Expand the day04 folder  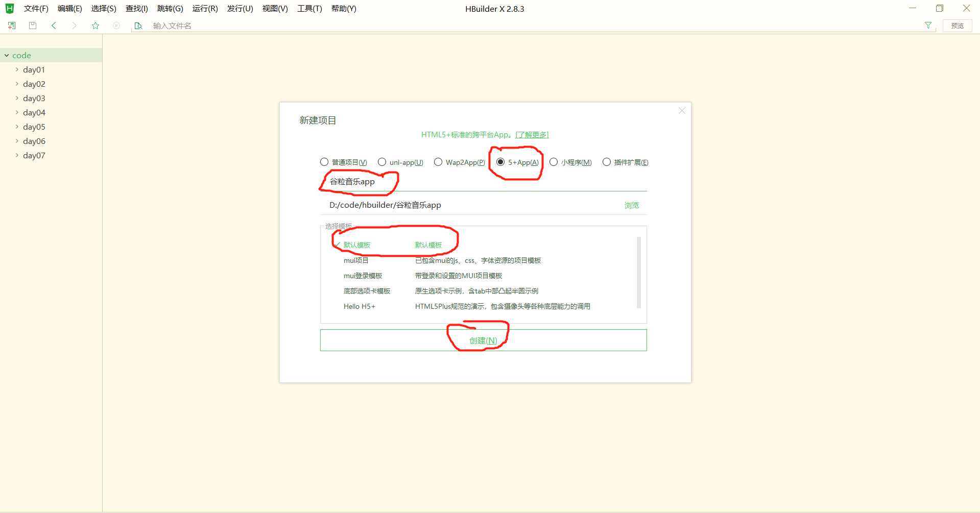[x=17, y=112]
